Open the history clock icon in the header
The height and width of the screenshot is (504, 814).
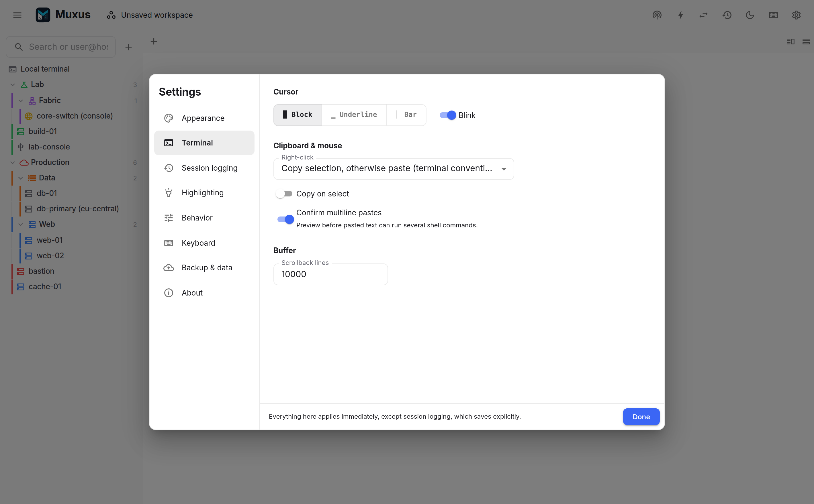pyautogui.click(x=727, y=15)
